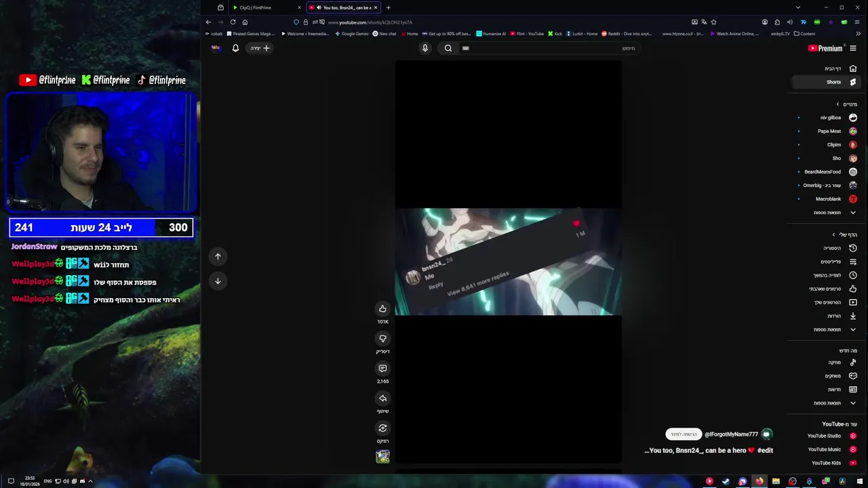Reload the page
This screenshot has height=488, width=868.
point(233,22)
